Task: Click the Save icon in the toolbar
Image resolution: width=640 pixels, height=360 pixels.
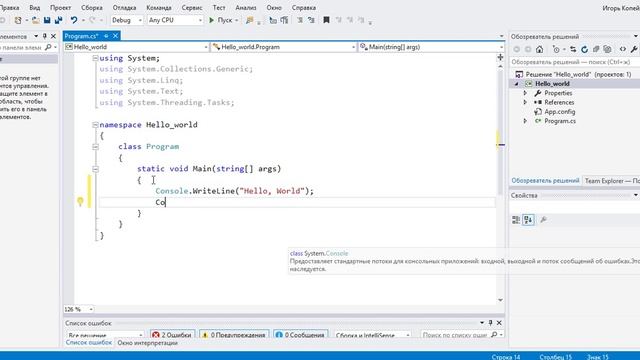Action: click(x=47, y=20)
